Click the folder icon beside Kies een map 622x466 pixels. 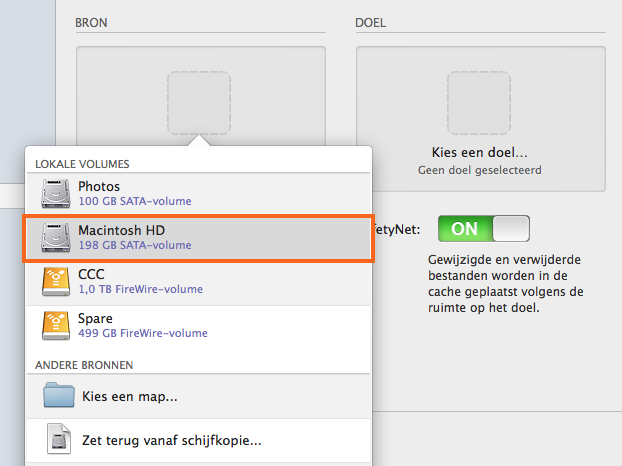(x=59, y=395)
